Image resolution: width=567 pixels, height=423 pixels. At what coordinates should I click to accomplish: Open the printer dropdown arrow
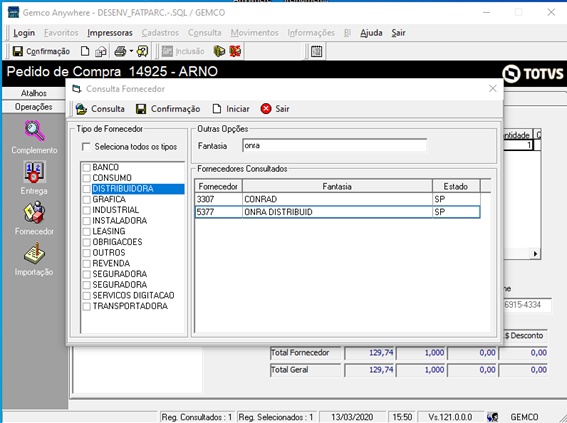tap(131, 51)
